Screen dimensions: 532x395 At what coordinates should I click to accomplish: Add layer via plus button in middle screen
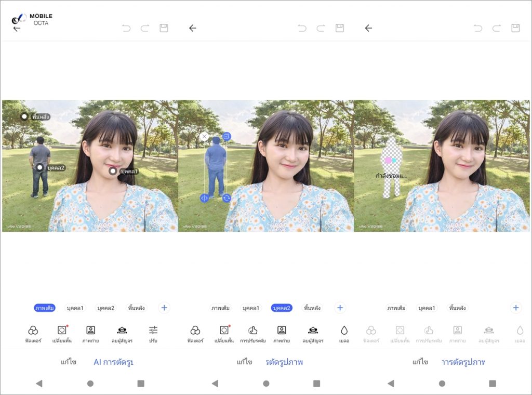coord(340,308)
